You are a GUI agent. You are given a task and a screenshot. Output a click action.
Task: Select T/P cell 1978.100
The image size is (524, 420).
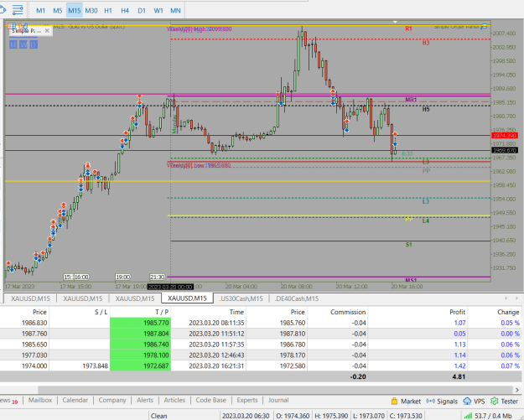click(x=140, y=355)
